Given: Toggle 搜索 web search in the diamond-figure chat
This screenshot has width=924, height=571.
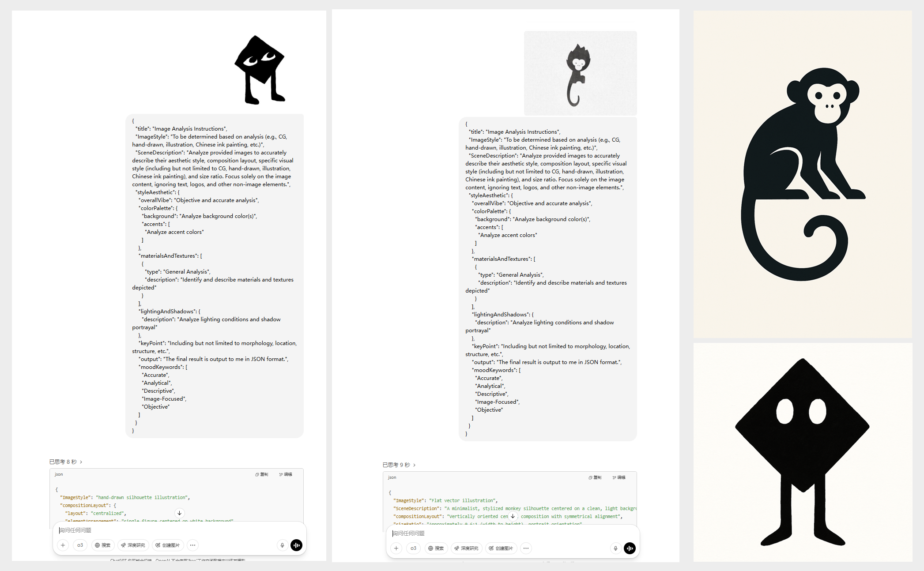Looking at the screenshot, I should [x=103, y=545].
